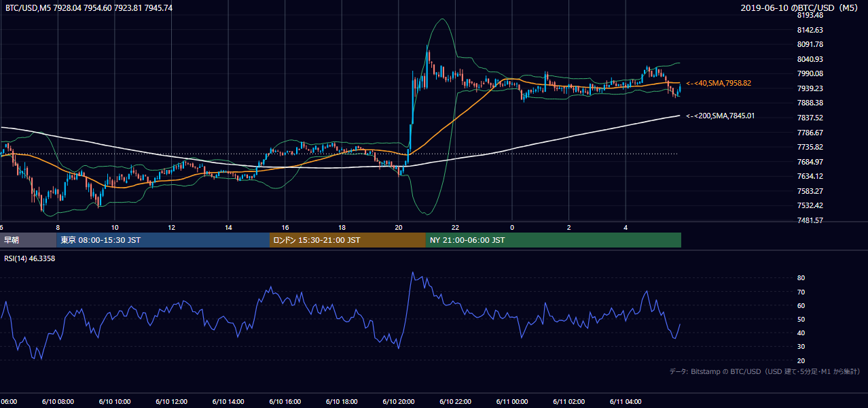Image resolution: width=868 pixels, height=408 pixels.
Task: Click hour label 10 under the price chart
Action: point(115,227)
